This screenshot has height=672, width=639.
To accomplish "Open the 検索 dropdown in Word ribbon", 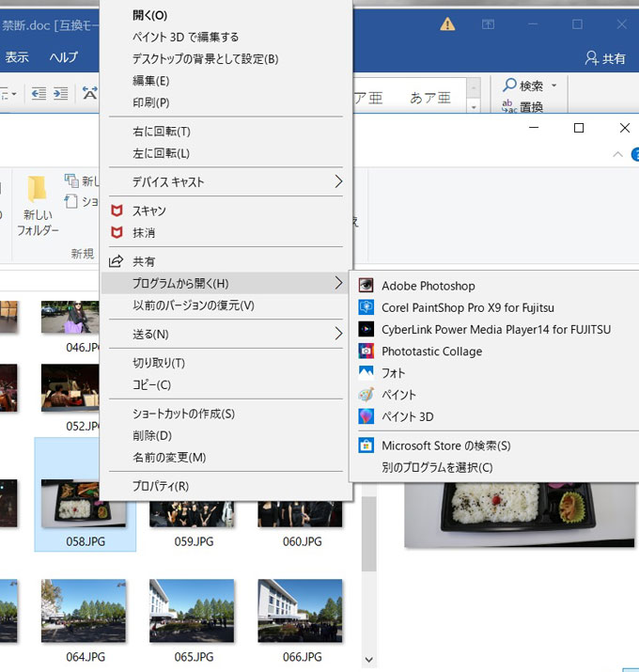I will (531, 86).
